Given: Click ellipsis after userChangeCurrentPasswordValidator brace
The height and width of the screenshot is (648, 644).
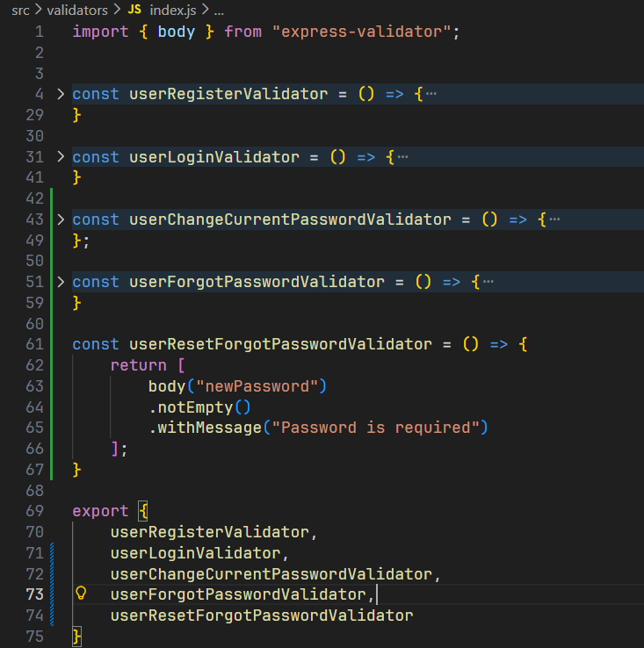Looking at the screenshot, I should (x=554, y=220).
